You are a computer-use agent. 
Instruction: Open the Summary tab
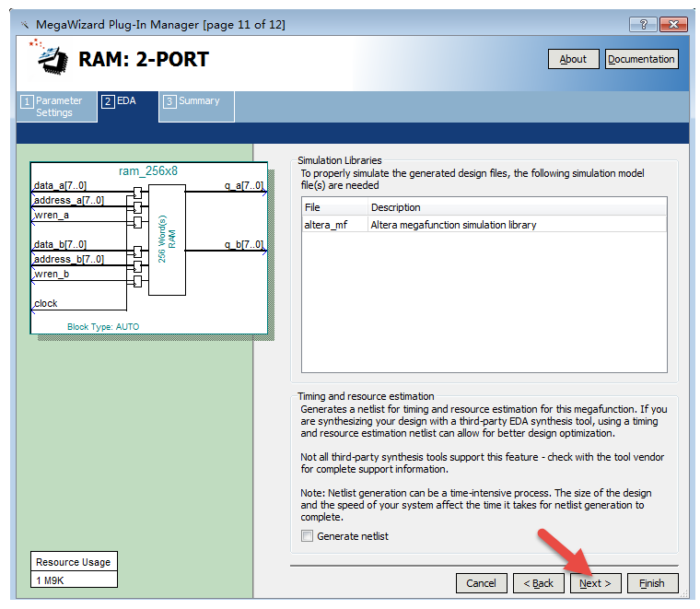pos(196,106)
